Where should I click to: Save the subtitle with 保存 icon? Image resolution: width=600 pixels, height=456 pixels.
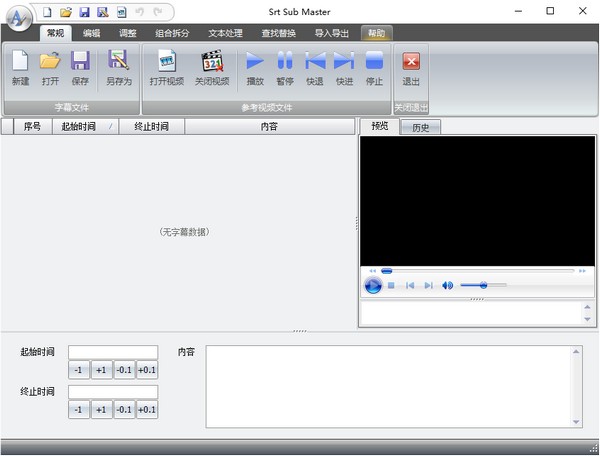80,68
